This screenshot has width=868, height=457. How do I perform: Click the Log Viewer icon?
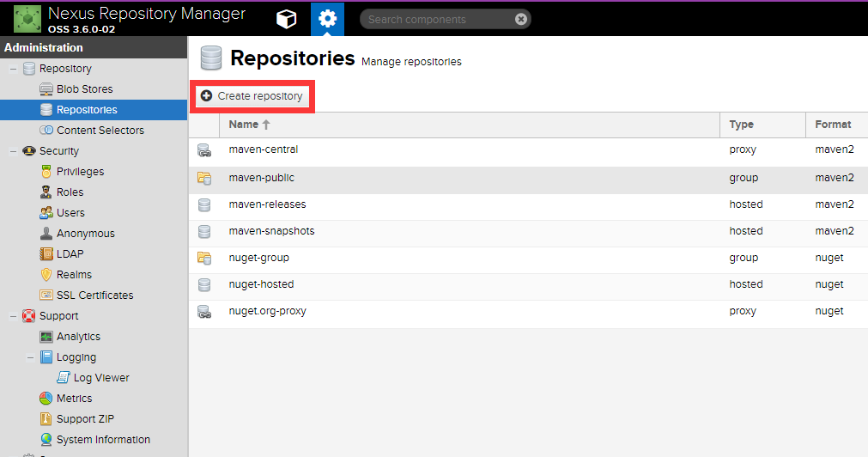[x=64, y=377]
